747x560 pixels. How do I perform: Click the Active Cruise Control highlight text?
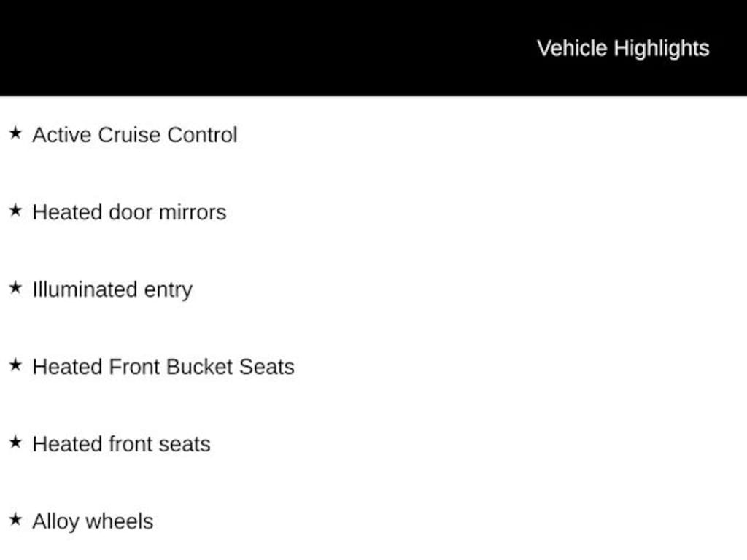coord(135,135)
